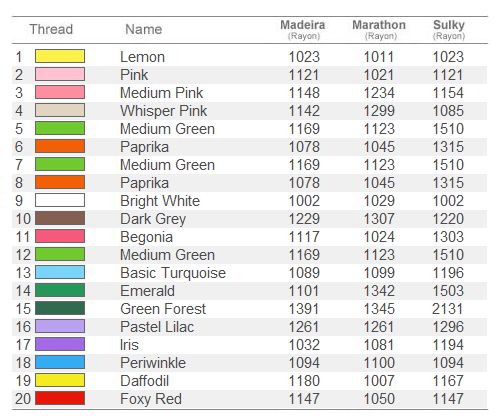Click the Name column header
Viewport: 500px width, 420px height.
tap(144, 29)
